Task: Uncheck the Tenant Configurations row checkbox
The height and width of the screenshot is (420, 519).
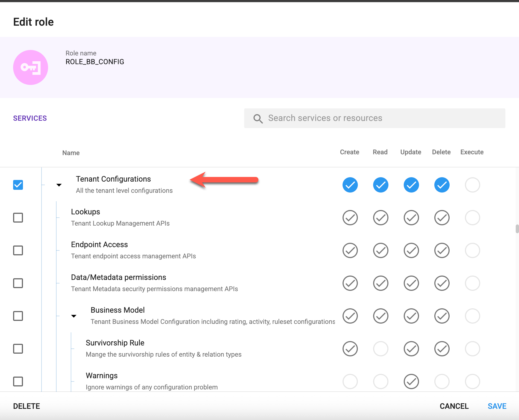Action: [x=18, y=185]
